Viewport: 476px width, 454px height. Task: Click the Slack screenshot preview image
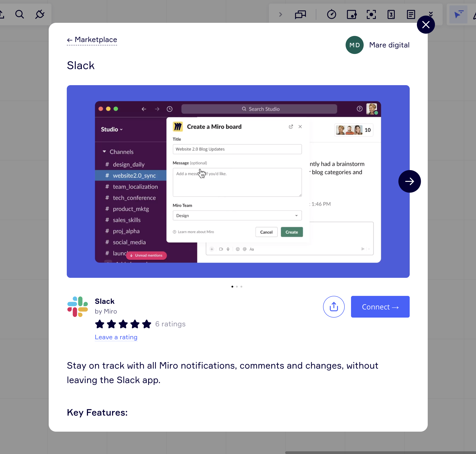[x=238, y=181]
